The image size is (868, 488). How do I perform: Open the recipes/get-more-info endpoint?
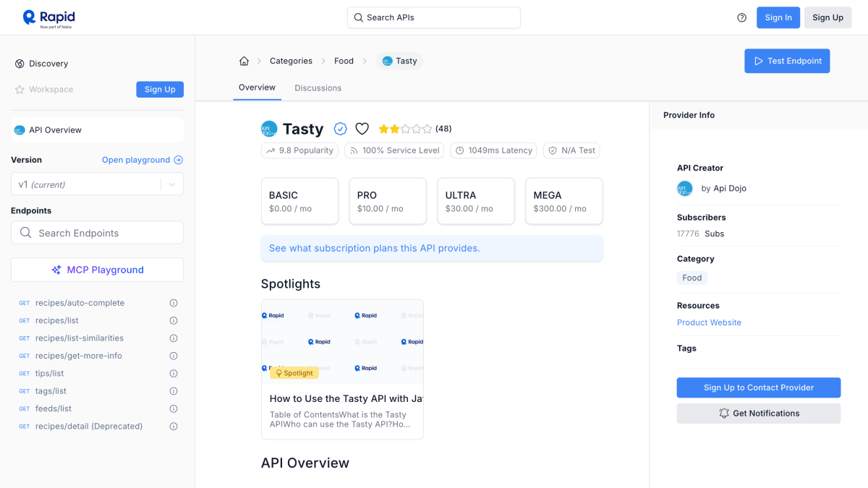coord(79,356)
